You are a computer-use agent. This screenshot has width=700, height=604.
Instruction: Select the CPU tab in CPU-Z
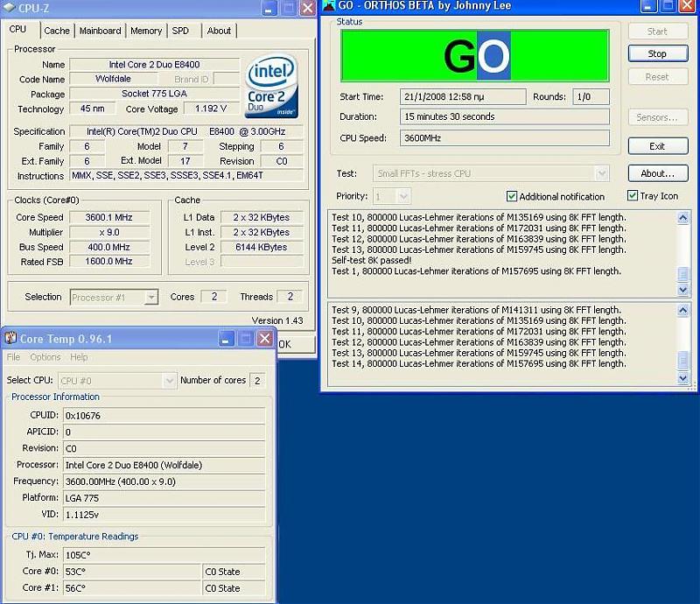click(x=17, y=30)
